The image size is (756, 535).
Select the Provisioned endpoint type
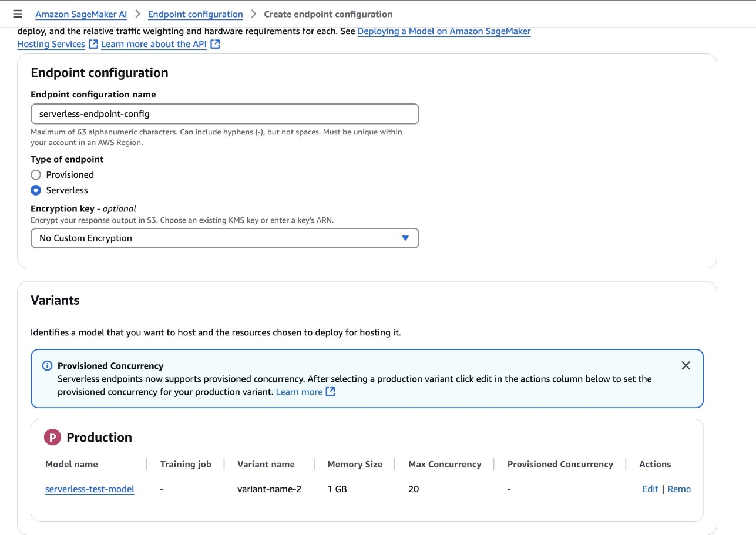[36, 175]
